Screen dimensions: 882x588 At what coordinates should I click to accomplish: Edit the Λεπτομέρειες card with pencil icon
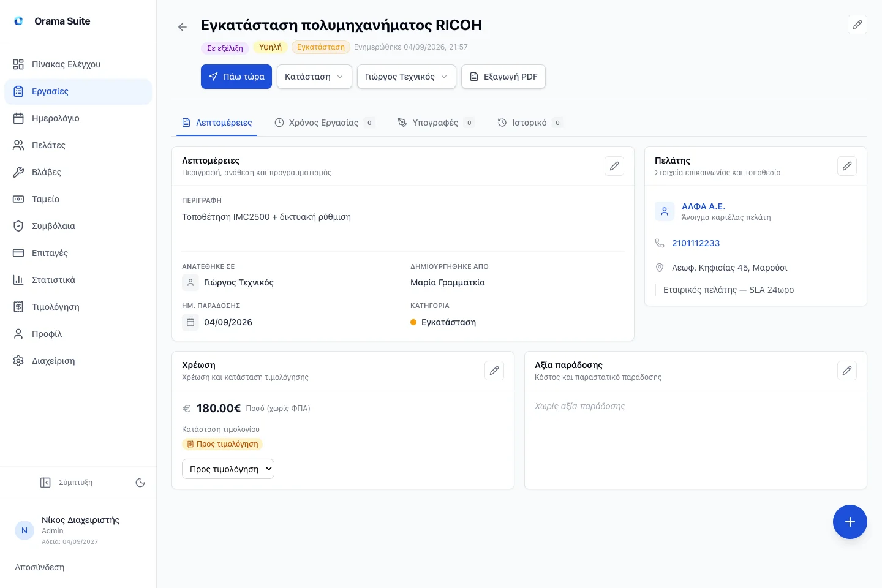(x=614, y=166)
